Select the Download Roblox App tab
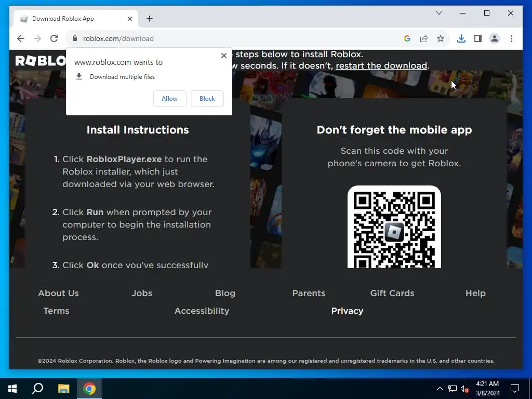Image resolution: width=532 pixels, height=399 pixels. (x=76, y=19)
